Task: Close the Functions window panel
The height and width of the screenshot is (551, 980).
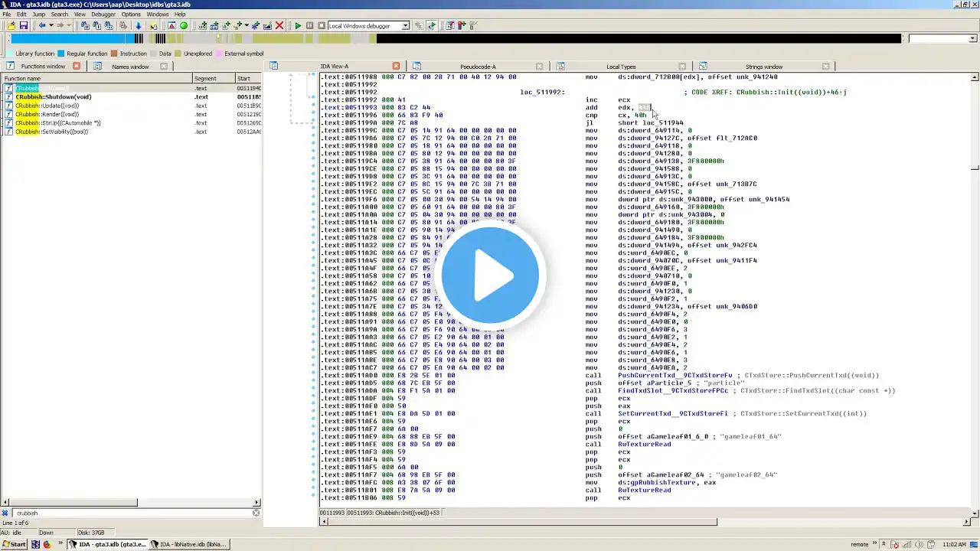Action: 76,66
